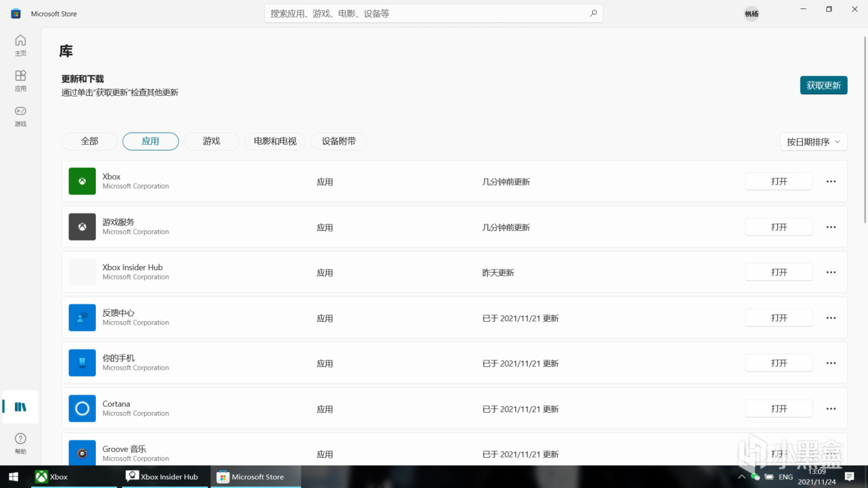The width and height of the screenshot is (868, 488).
Task: Click the Groove 音乐 app icon
Action: click(x=82, y=453)
